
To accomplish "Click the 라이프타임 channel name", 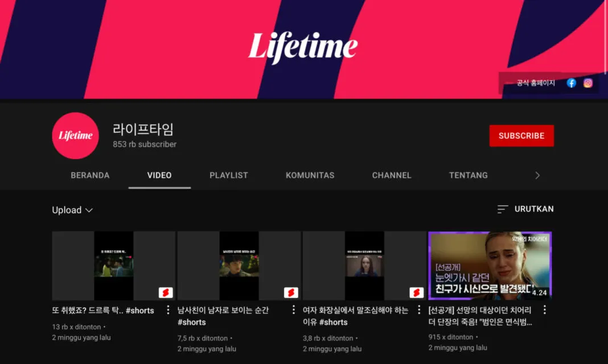I will pyautogui.click(x=143, y=129).
